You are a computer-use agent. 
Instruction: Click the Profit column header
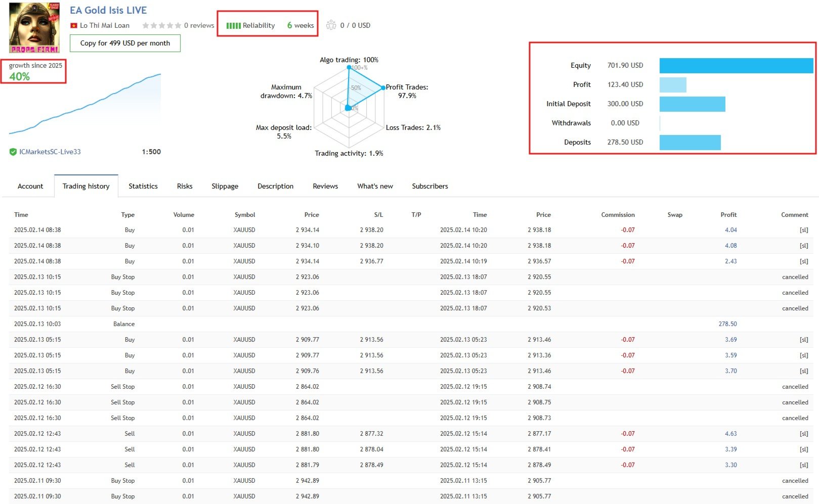728,215
